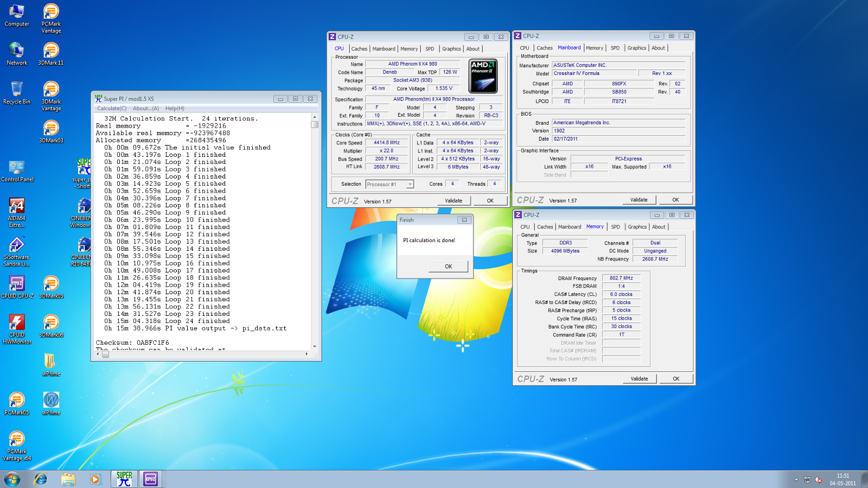Open About menu in Super PI
This screenshot has width=868, height=488.
(x=146, y=108)
